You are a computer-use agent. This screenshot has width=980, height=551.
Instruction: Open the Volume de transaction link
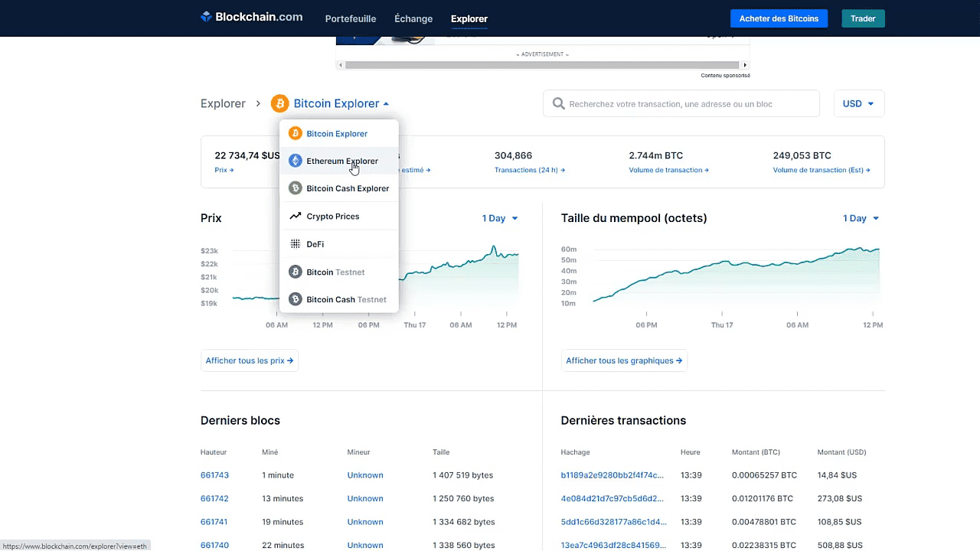pos(668,170)
